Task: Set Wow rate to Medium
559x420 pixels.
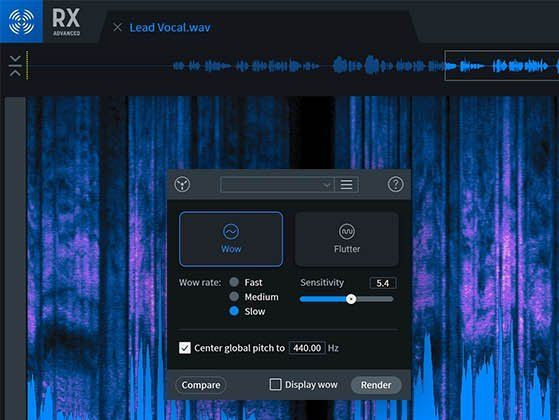Action: click(234, 297)
